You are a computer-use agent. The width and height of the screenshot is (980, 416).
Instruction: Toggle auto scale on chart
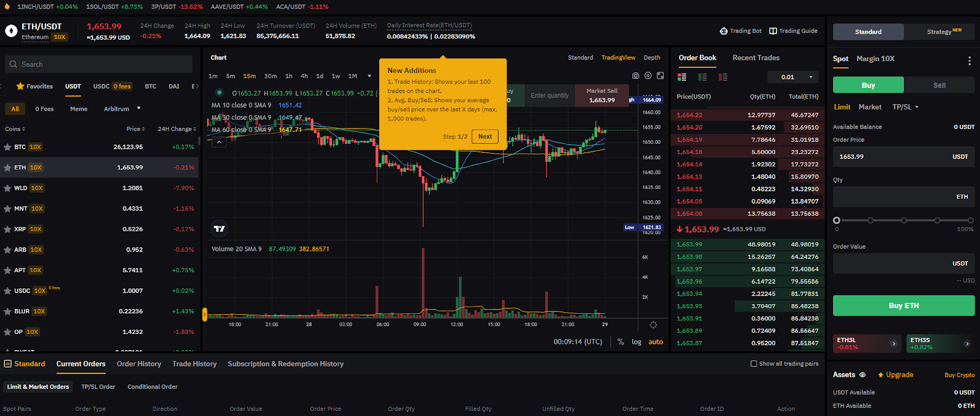tap(655, 342)
